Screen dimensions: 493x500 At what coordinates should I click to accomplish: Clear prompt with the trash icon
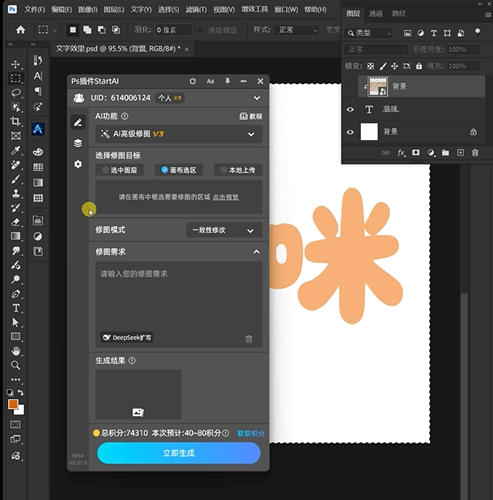249,339
